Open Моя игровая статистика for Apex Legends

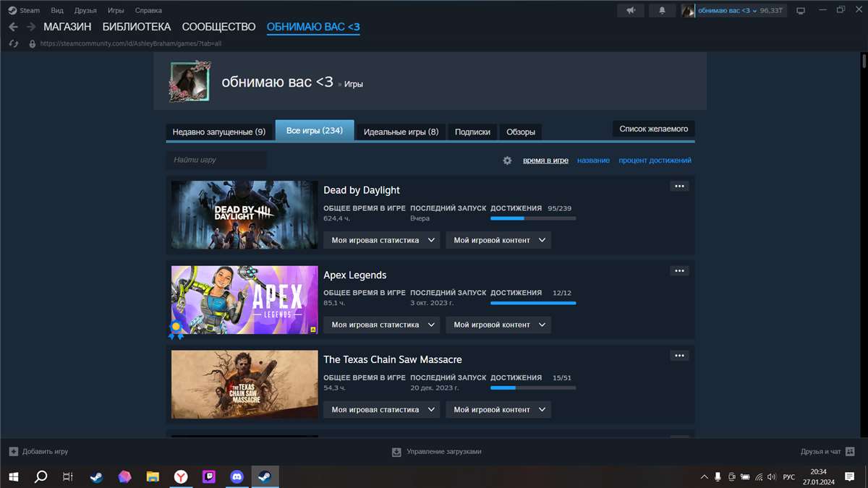tap(381, 325)
